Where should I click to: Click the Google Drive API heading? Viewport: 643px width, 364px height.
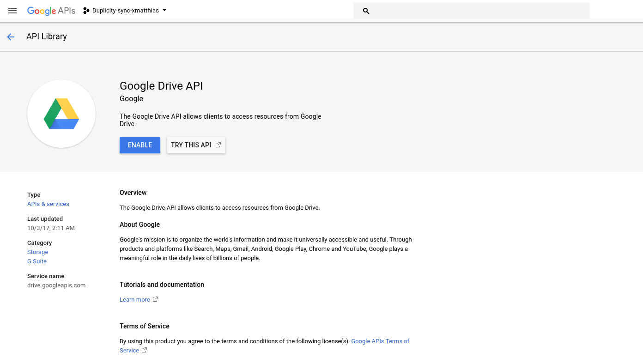pyautogui.click(x=161, y=86)
